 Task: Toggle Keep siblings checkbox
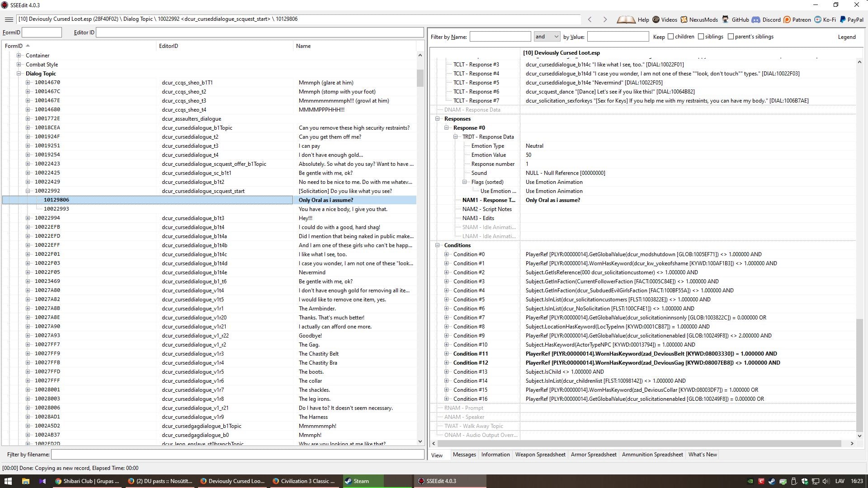point(701,37)
